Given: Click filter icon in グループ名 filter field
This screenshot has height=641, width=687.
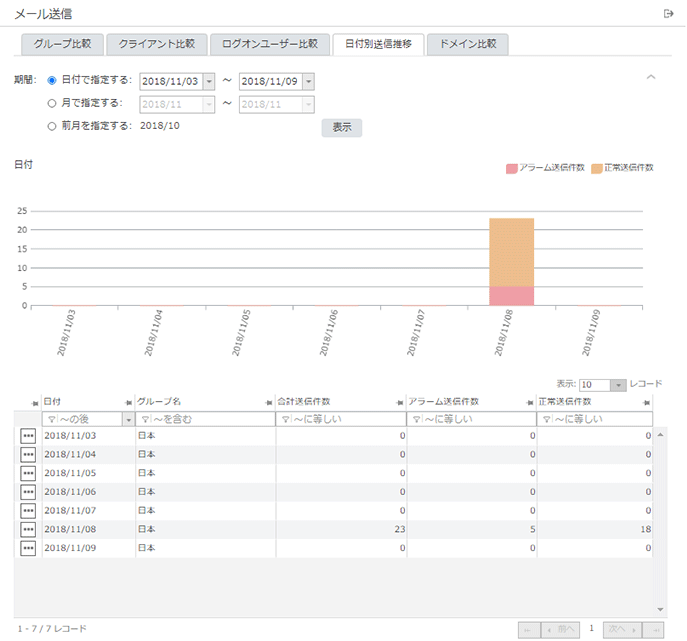Looking at the screenshot, I should (146, 419).
